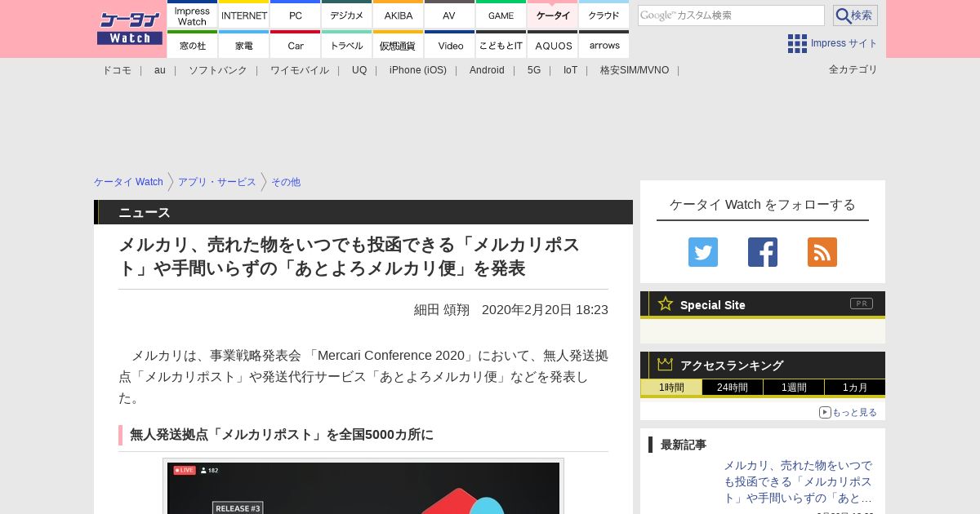
Task: Go to the 格安SIM/MVNO category
Action: (635, 70)
